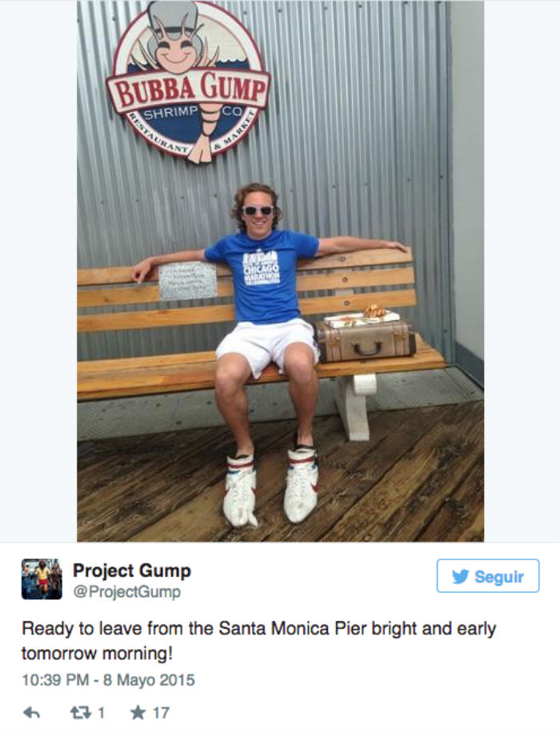
Task: Open the Project Gump profile avatar
Action: point(42,579)
